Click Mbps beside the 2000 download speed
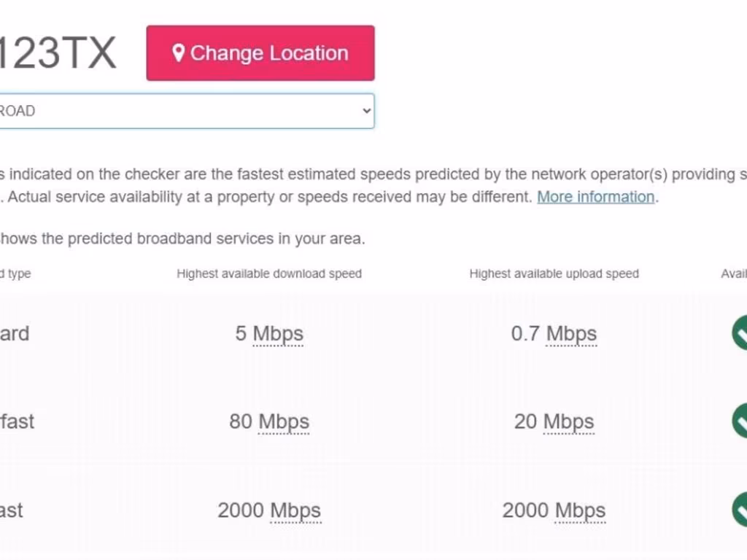This screenshot has height=560, width=747. pyautogui.click(x=295, y=510)
